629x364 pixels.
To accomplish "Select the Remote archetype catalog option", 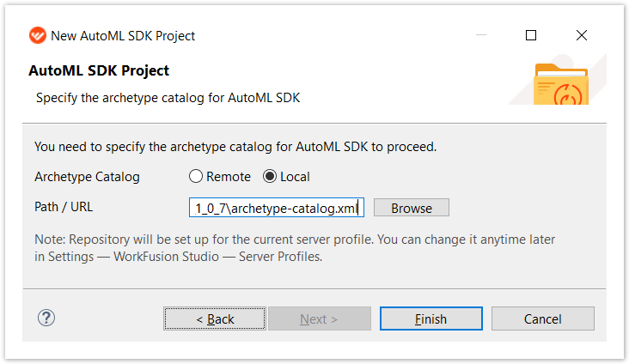I will 196,176.
